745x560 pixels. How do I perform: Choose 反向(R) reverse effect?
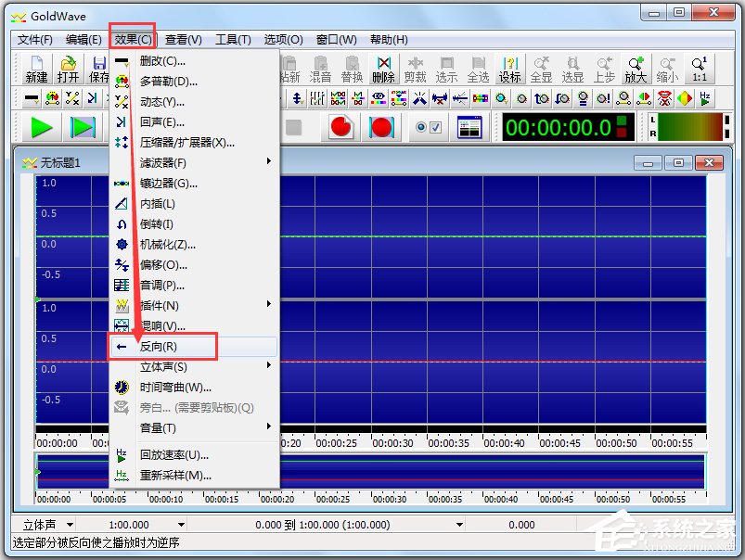point(194,347)
